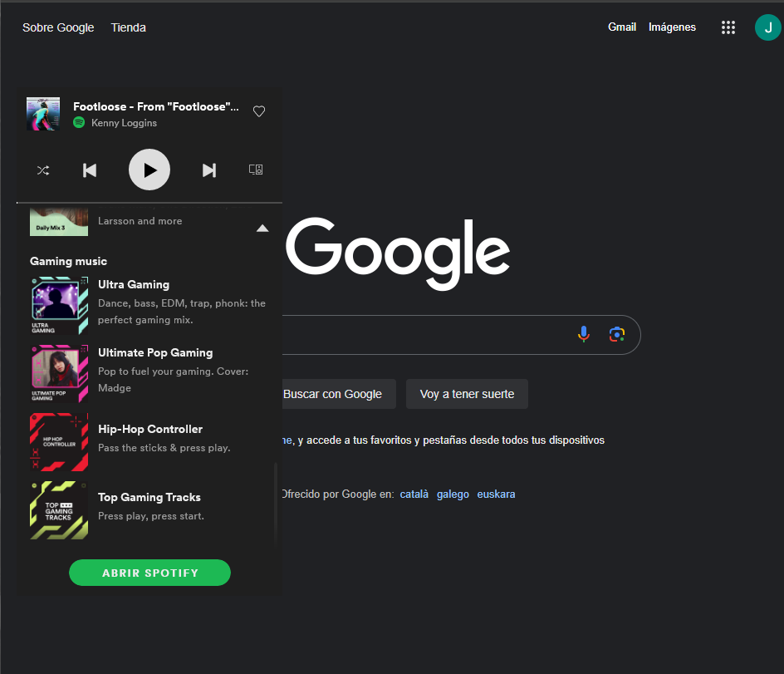The image size is (784, 674).
Task: Open the Ultra Gaming playlist cover
Action: [x=59, y=305]
